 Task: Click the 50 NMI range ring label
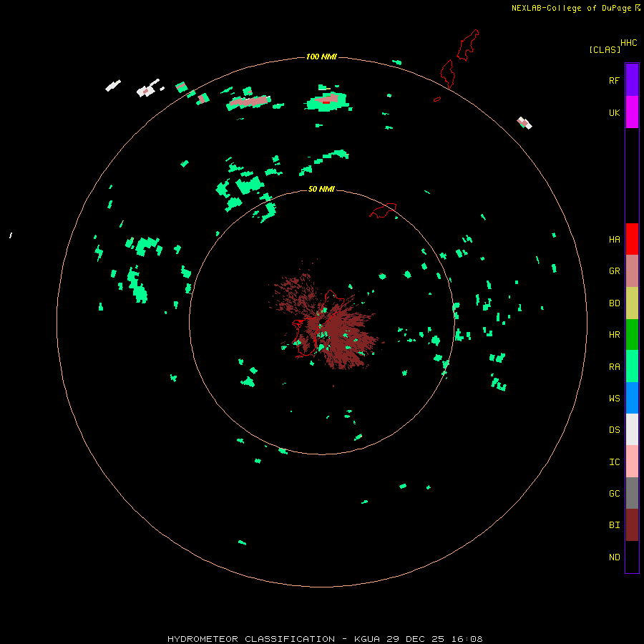point(321,189)
